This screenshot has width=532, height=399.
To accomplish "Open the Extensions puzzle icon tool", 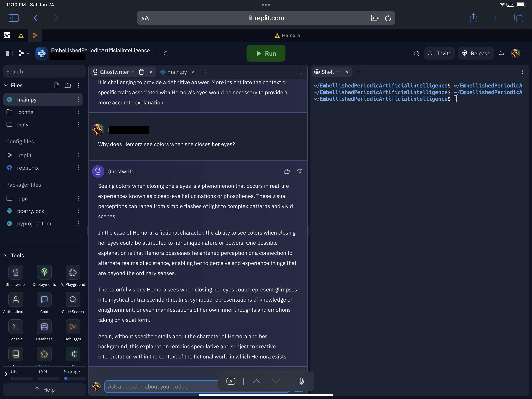I will pos(44,354).
